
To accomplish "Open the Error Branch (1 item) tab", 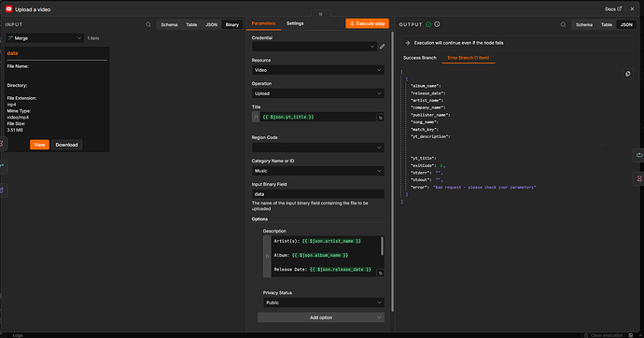I will click(x=469, y=58).
